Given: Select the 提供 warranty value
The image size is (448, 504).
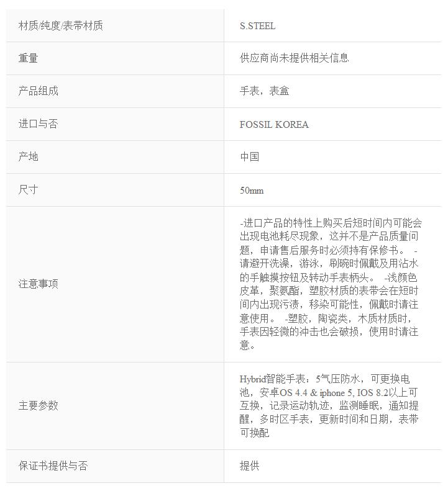Looking at the screenshot, I should point(249,466).
